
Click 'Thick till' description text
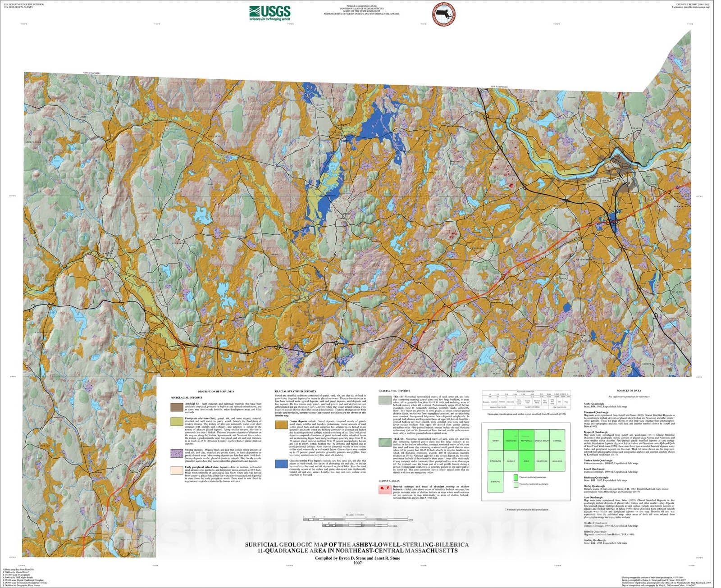click(431, 456)
